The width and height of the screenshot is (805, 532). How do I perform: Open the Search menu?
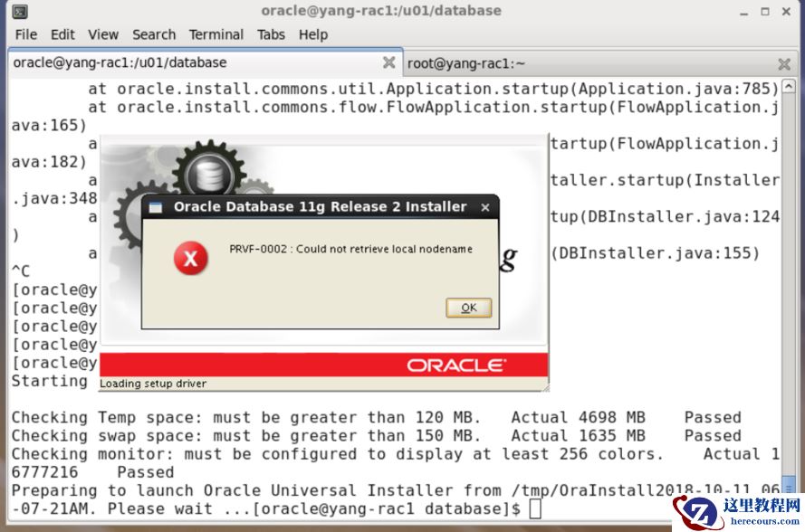tap(154, 34)
